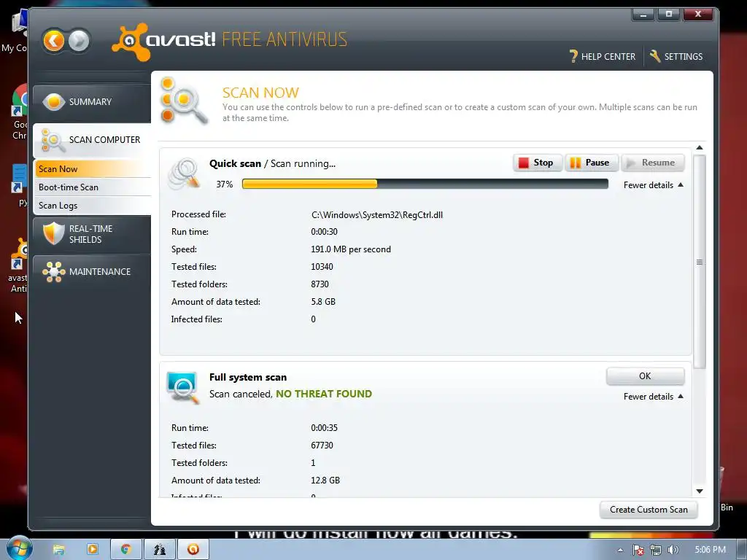Open Real-Time Shields section

coord(91,234)
